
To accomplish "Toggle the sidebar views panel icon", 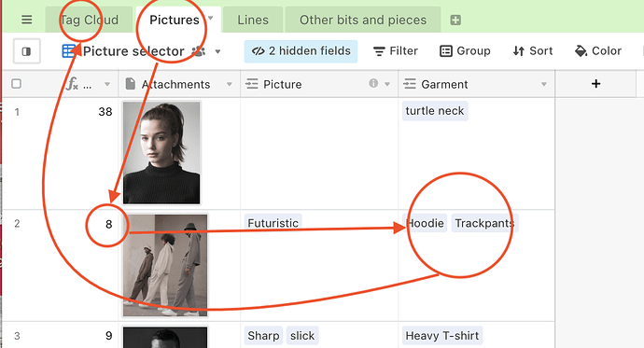I will (x=27, y=51).
